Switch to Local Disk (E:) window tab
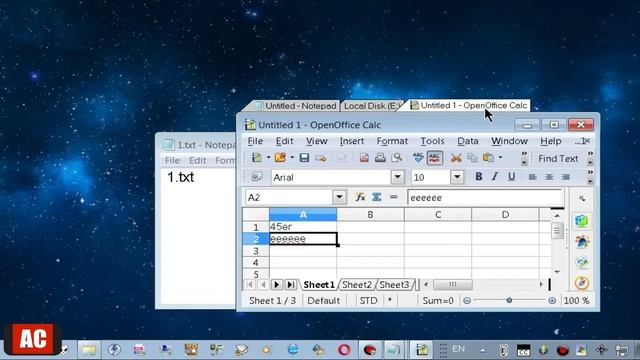The width and height of the screenshot is (640, 360). (x=371, y=106)
